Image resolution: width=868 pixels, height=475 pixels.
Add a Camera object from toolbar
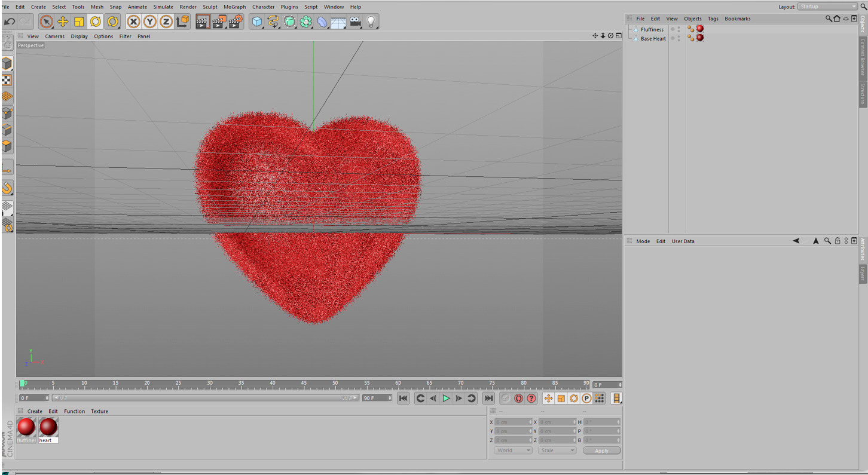click(x=355, y=22)
